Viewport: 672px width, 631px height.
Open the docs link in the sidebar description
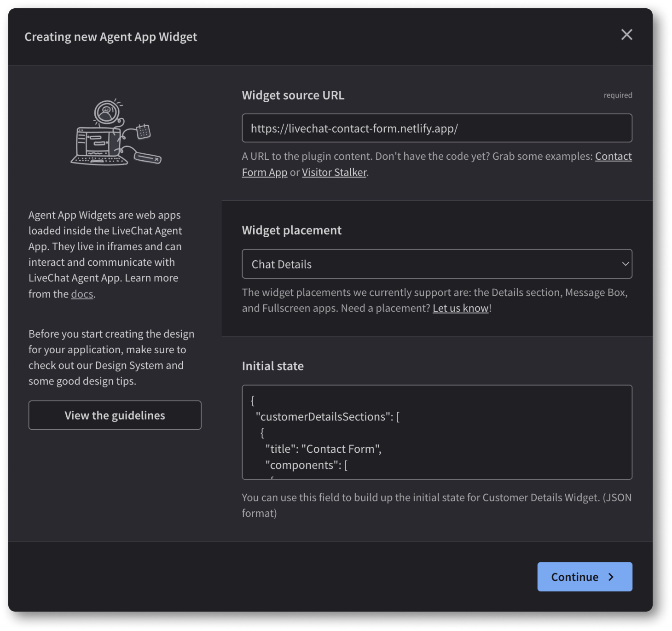click(x=81, y=293)
